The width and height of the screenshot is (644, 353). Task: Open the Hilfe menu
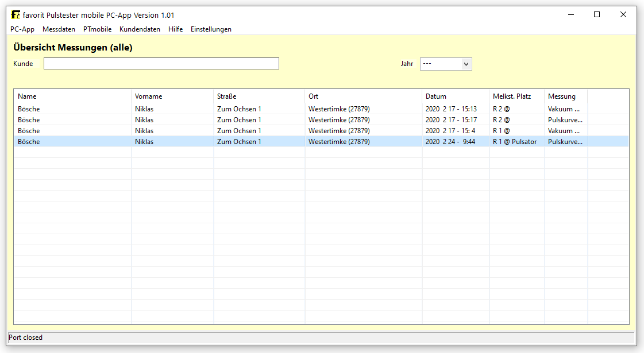pos(175,29)
